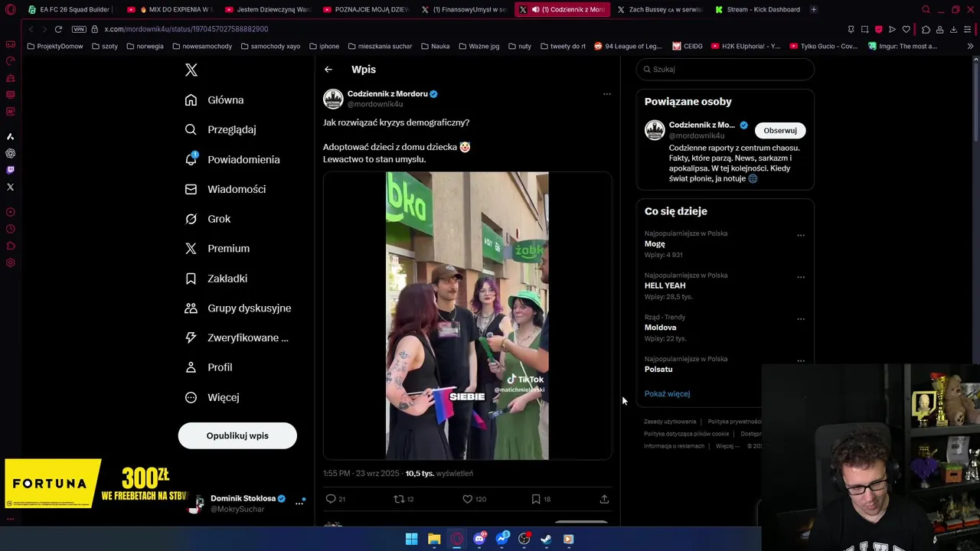980x551 pixels.
Task: Go back with the Wpis arrow
Action: 328,70
